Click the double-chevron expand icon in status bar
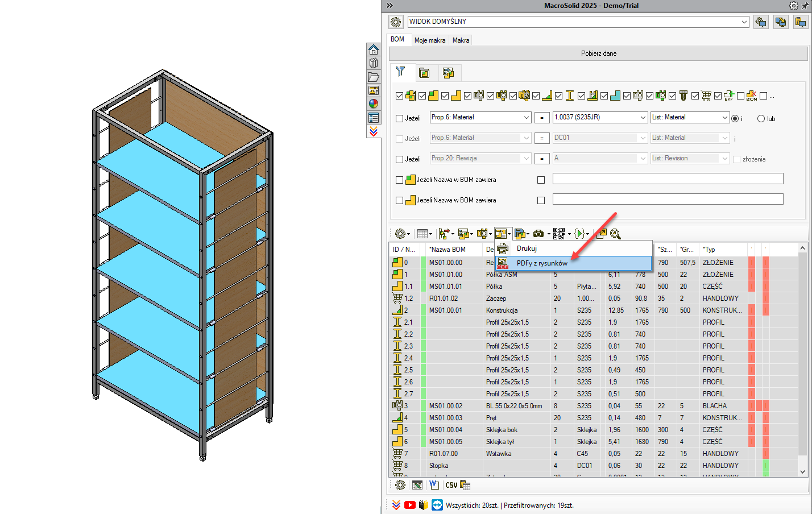Image resolution: width=812 pixels, height=514 pixels. pos(396,505)
